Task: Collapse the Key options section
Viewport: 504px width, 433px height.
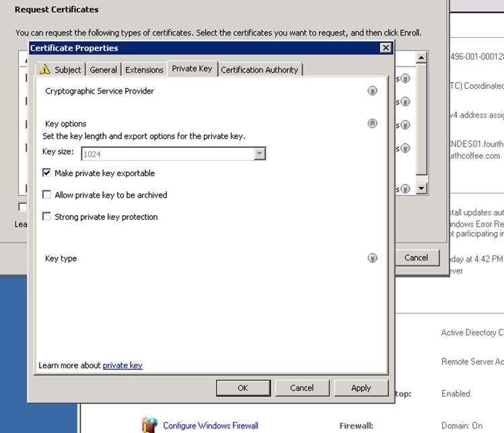Action: (x=372, y=124)
